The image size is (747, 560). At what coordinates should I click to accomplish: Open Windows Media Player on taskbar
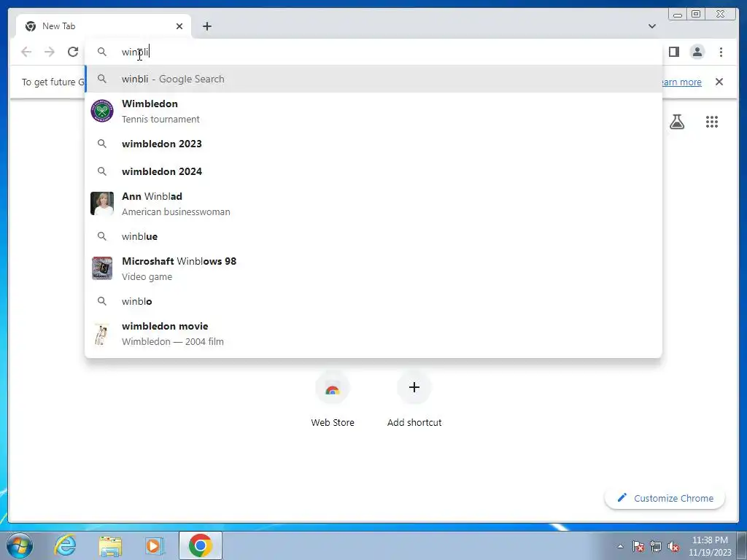point(155,545)
